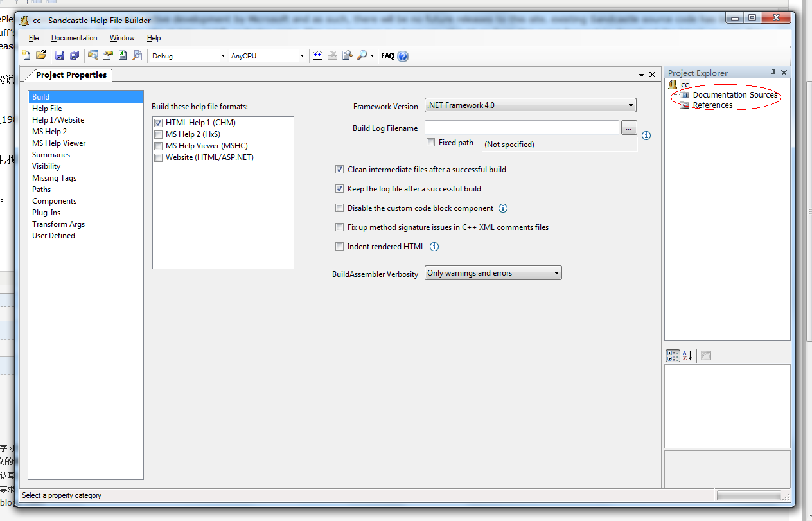Select the Visibility property category
The image size is (812, 521).
point(85,166)
